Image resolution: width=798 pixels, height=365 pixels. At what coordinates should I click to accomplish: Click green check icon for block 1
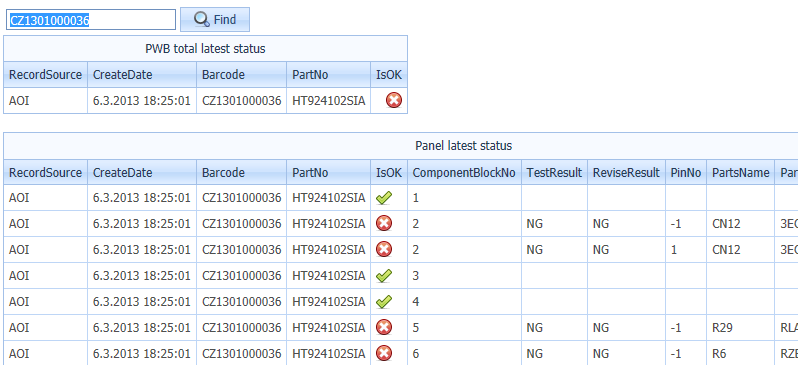point(384,198)
